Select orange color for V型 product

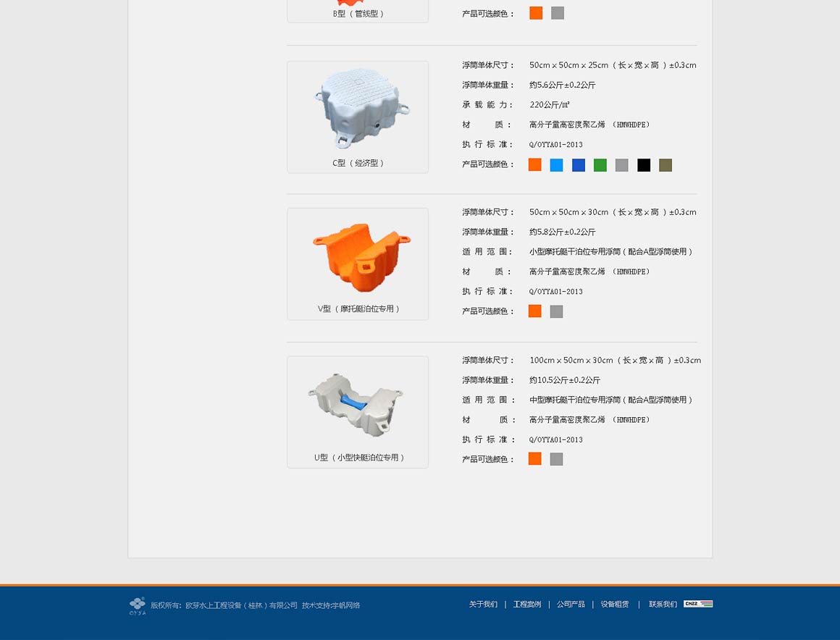pyautogui.click(x=534, y=311)
